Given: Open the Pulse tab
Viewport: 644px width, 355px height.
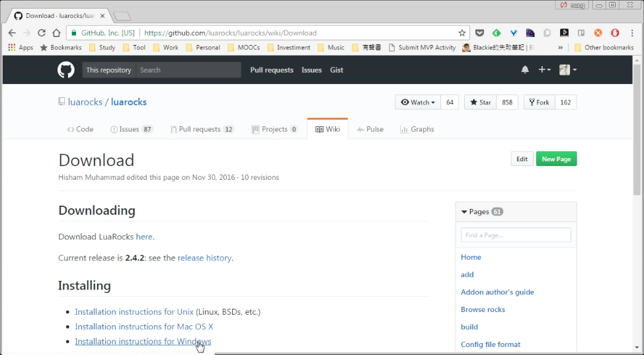Looking at the screenshot, I should 370,129.
